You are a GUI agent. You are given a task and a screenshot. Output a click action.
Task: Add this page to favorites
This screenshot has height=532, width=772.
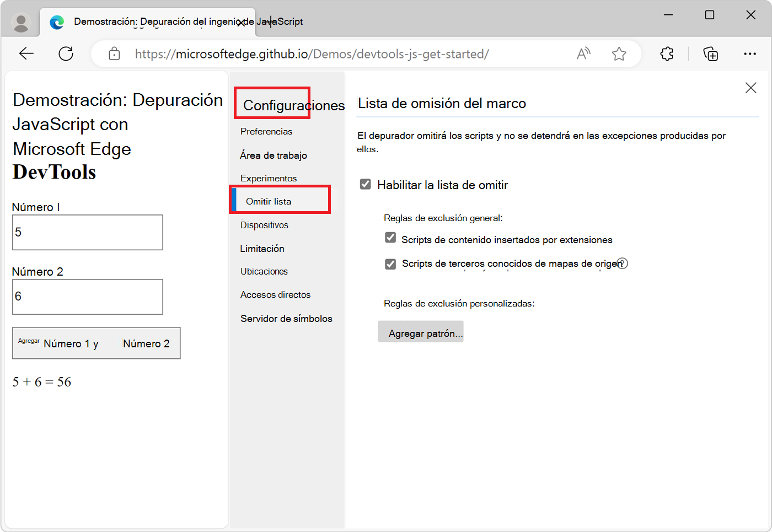(619, 53)
